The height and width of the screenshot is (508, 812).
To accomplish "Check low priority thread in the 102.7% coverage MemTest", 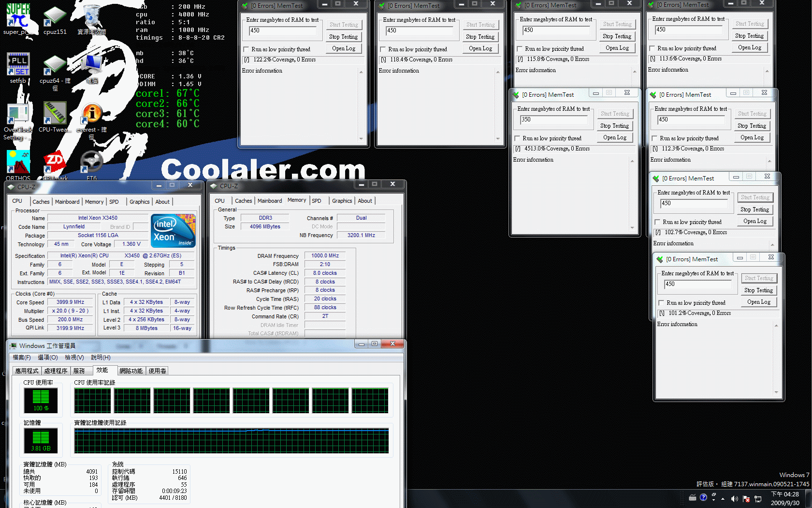I will pos(658,222).
